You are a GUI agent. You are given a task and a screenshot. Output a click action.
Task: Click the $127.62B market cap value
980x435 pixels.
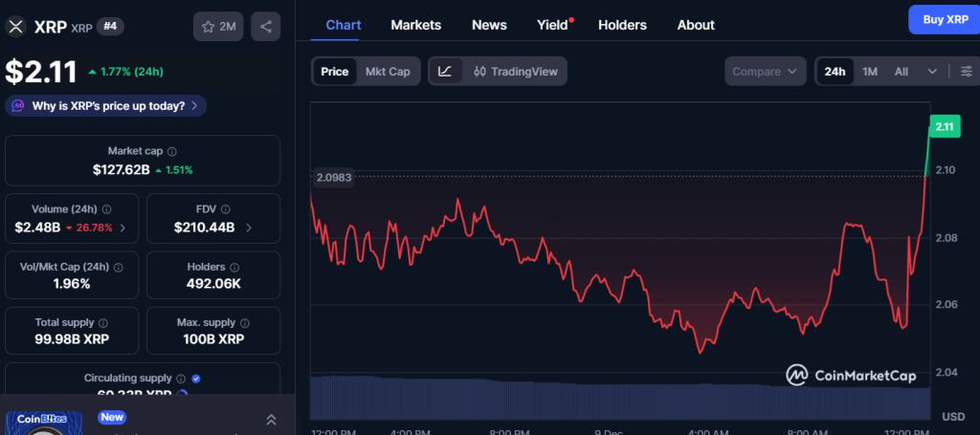click(122, 169)
